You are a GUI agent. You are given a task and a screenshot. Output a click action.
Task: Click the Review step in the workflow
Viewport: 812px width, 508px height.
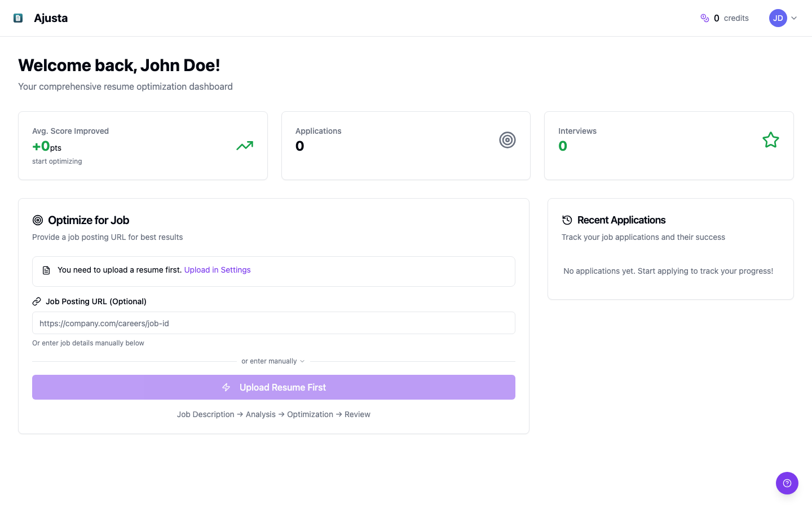[x=357, y=414]
